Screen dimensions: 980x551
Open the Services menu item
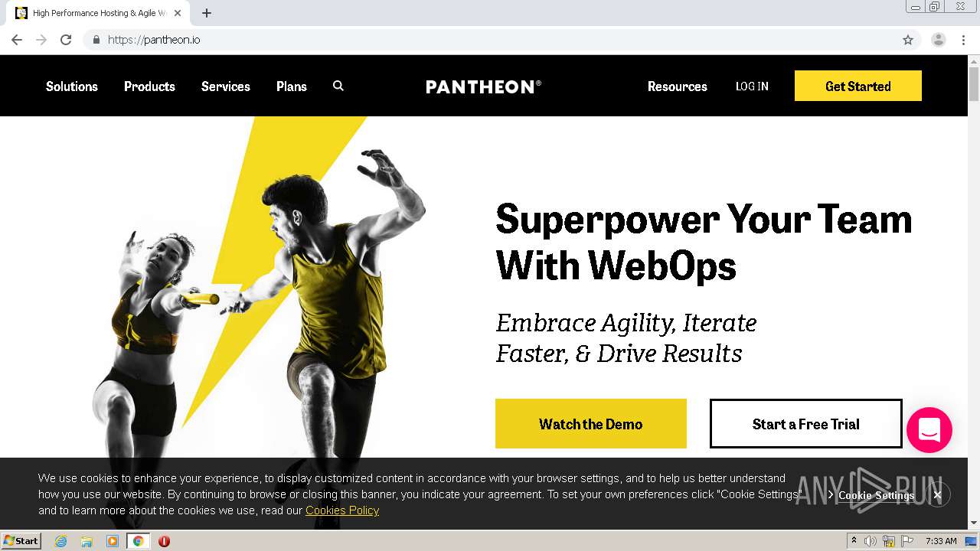(226, 86)
